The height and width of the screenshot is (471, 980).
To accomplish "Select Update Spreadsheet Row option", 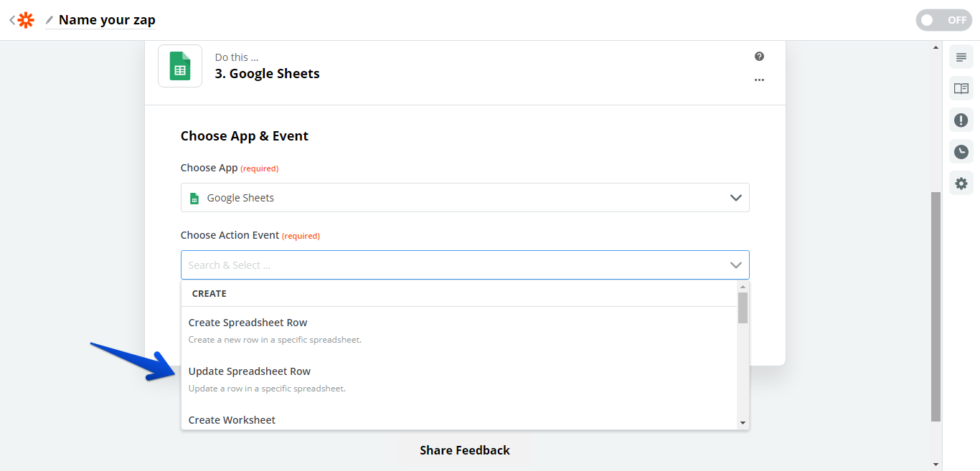I will click(x=250, y=371).
